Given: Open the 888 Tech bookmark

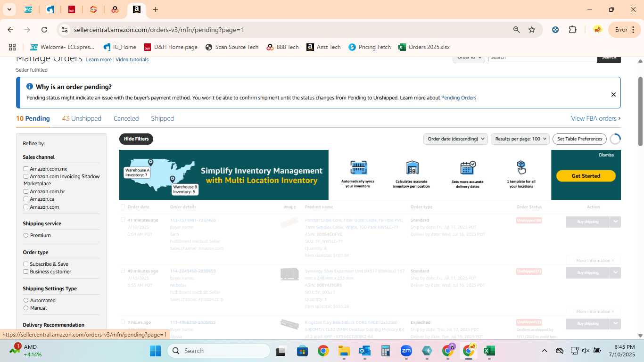Looking at the screenshot, I should 283,47.
